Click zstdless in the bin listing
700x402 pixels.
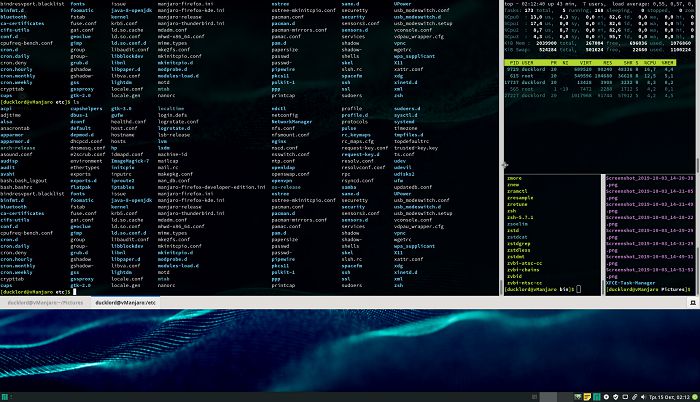tap(518, 250)
